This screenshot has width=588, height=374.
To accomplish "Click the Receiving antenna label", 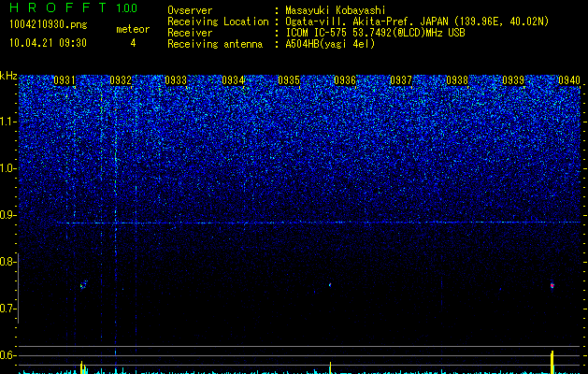I will 215,44.
